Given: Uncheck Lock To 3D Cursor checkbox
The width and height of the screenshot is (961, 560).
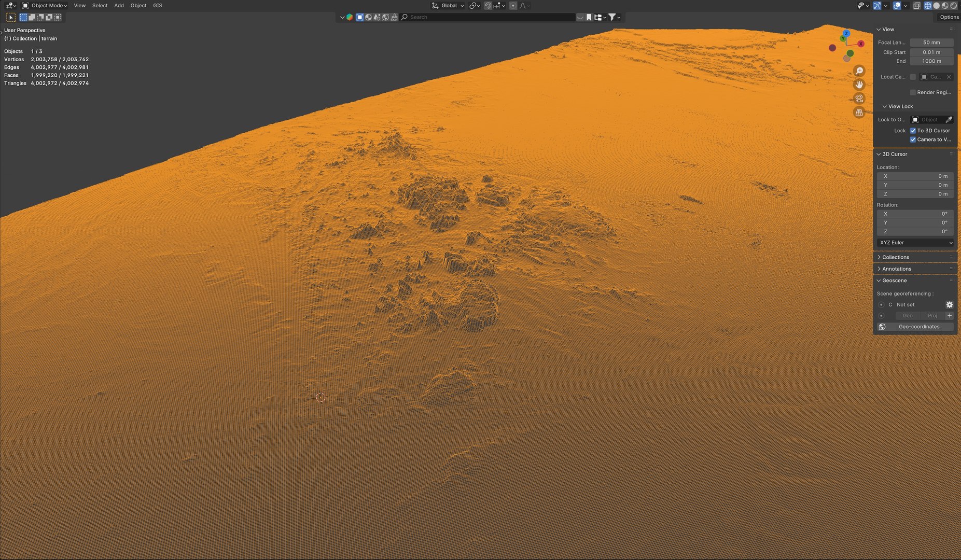Looking at the screenshot, I should click(x=913, y=131).
